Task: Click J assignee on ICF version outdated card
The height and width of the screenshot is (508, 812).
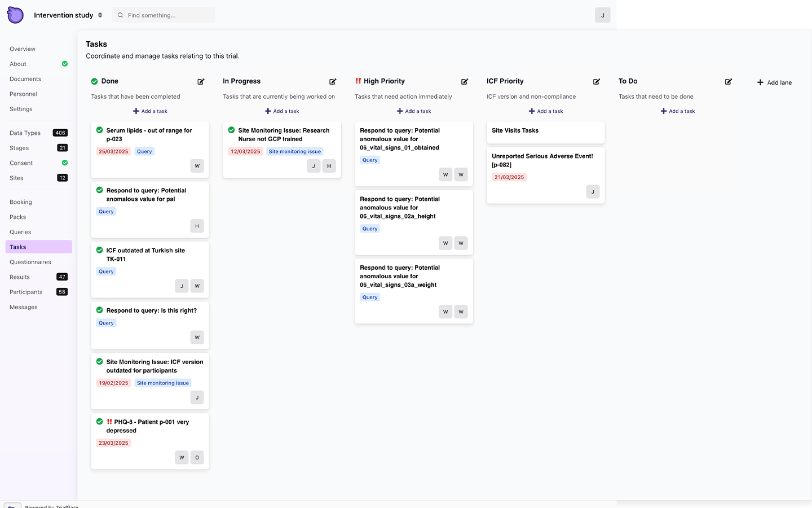Action: [x=197, y=397]
